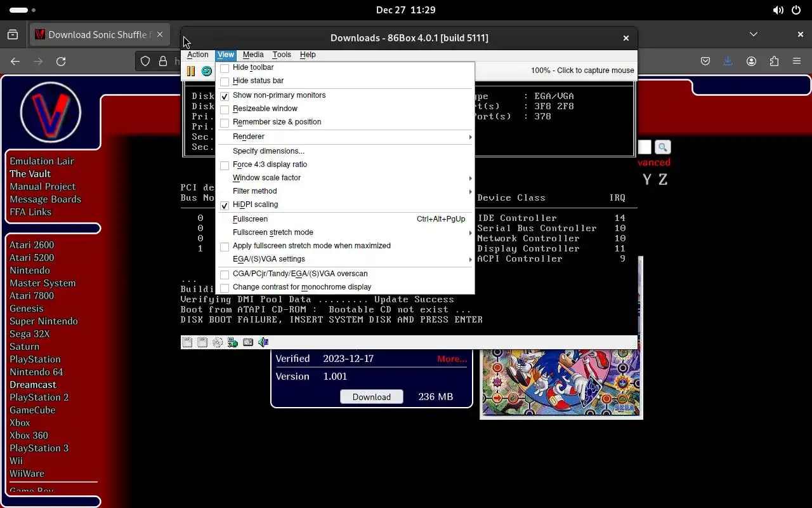The image size is (812, 508).
Task: Expand Window scale factor submenu
Action: pos(345,178)
